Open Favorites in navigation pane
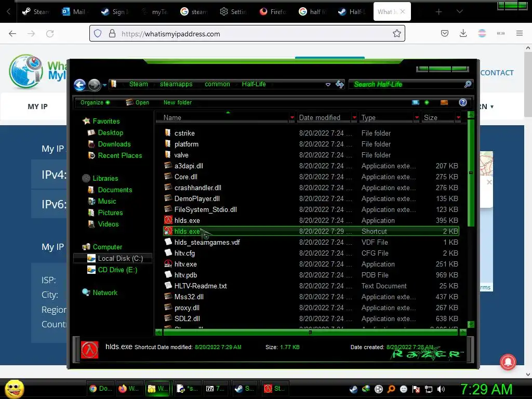Viewport: 532px width, 399px height. [x=106, y=121]
